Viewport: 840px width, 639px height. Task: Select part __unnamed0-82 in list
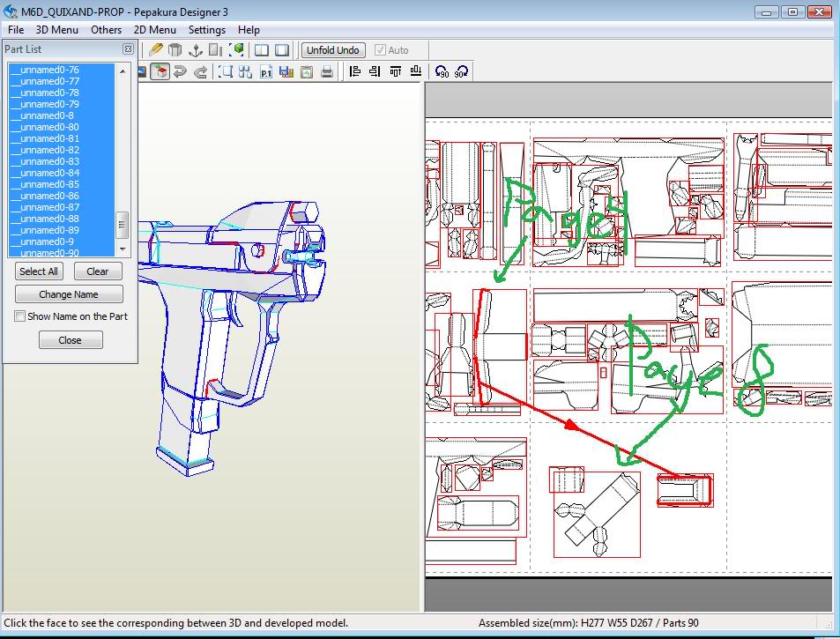pos(62,150)
